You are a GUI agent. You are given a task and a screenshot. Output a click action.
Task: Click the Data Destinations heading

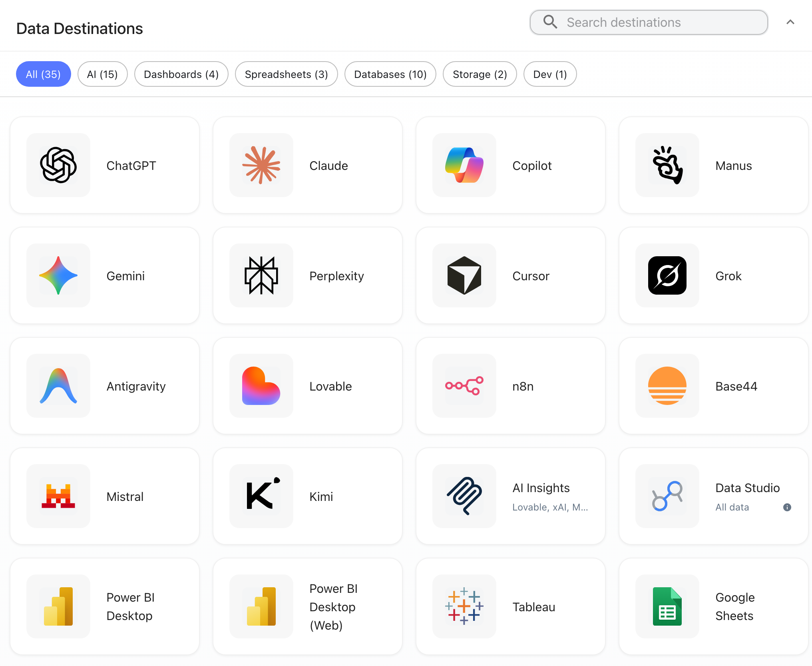pos(80,28)
